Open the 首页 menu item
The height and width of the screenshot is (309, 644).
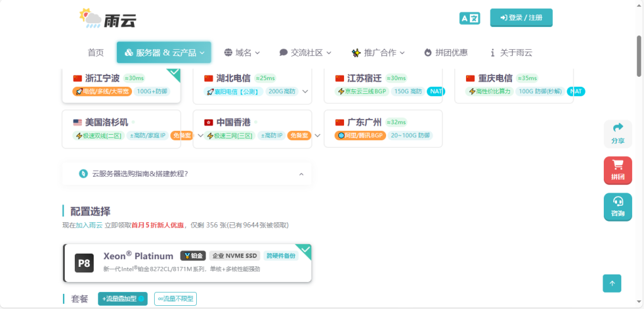pos(96,53)
